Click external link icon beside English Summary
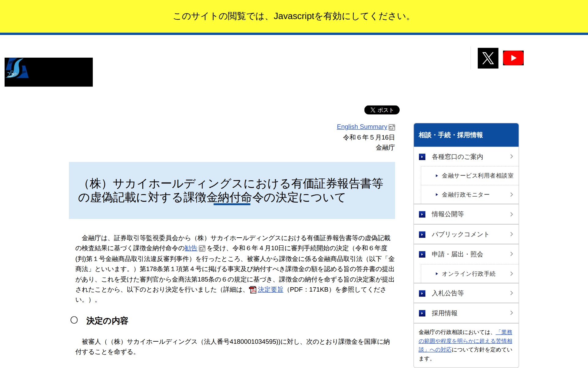 coord(392,127)
